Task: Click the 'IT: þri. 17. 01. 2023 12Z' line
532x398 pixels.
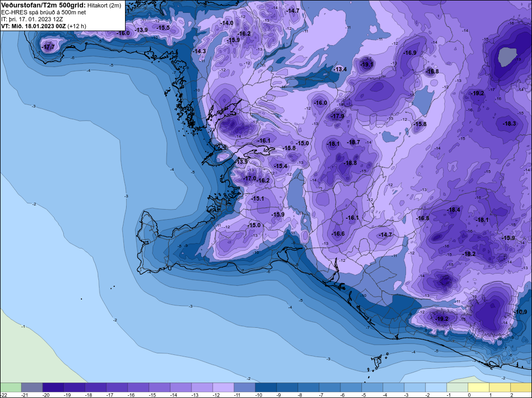Action: coord(32,19)
